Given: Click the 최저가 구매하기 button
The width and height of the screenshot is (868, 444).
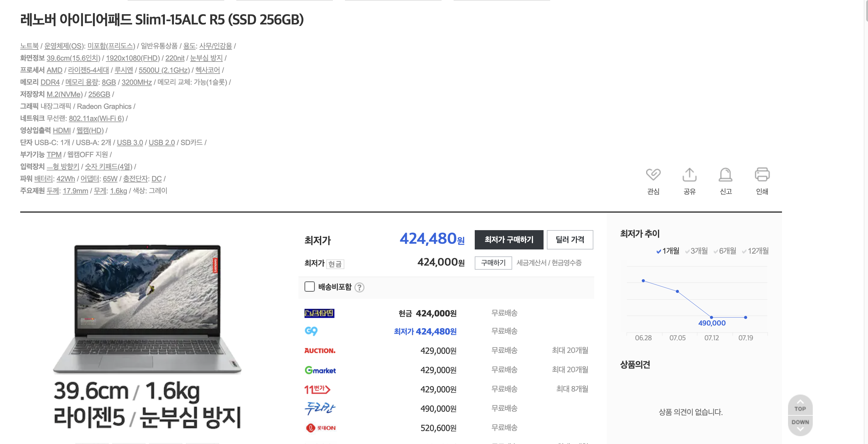Looking at the screenshot, I should tap(509, 239).
